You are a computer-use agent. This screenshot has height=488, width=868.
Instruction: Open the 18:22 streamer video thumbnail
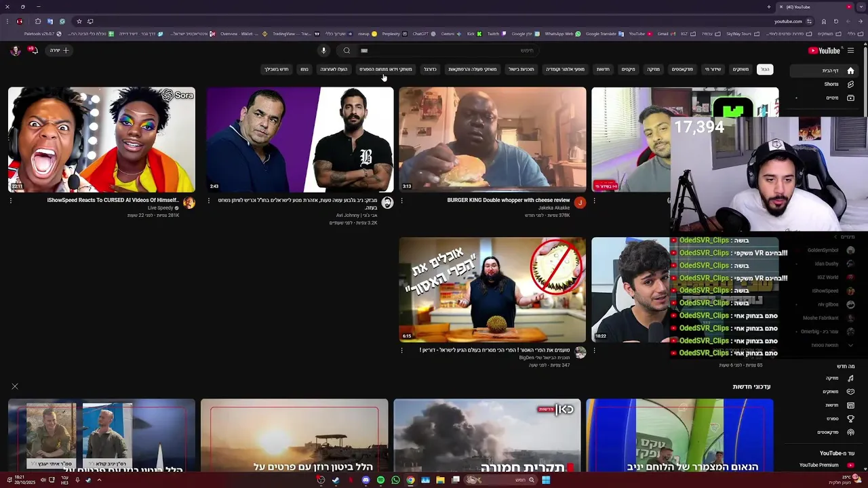click(x=631, y=289)
